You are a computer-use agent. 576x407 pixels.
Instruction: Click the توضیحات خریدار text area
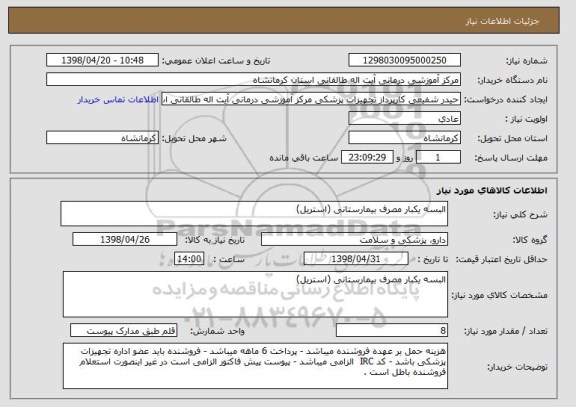pyautogui.click(x=255, y=366)
